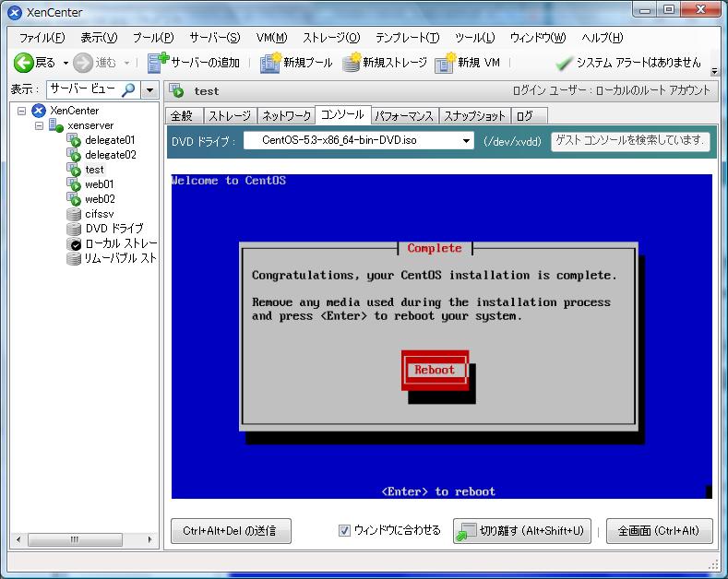The image size is (728, 579).
Task: Click the tree panel horizontal scrollbar thumb
Action: tap(75, 539)
